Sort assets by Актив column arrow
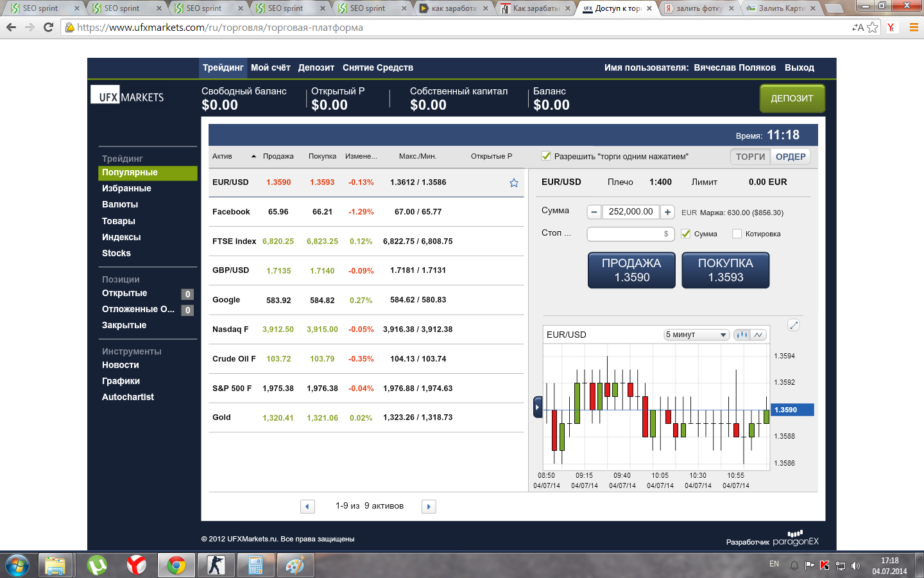 tap(253, 156)
